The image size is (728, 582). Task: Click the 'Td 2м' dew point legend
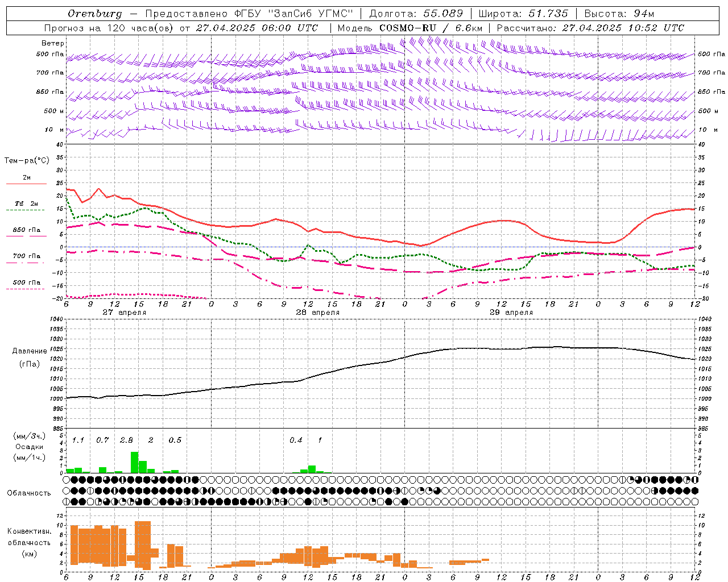(x=26, y=203)
